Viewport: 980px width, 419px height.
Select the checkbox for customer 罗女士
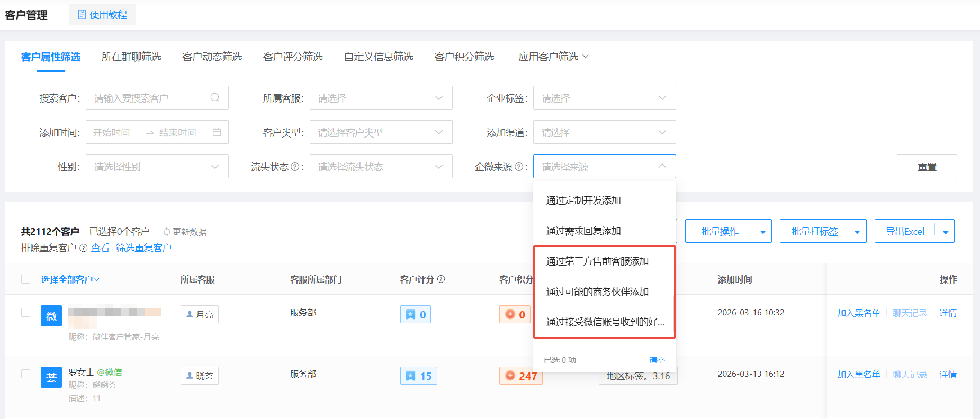pyautogui.click(x=25, y=374)
